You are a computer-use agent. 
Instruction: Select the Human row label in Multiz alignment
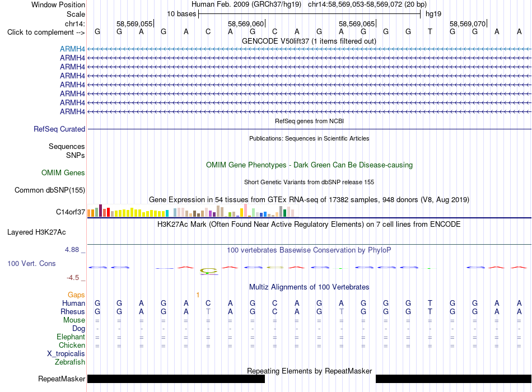pos(73,303)
